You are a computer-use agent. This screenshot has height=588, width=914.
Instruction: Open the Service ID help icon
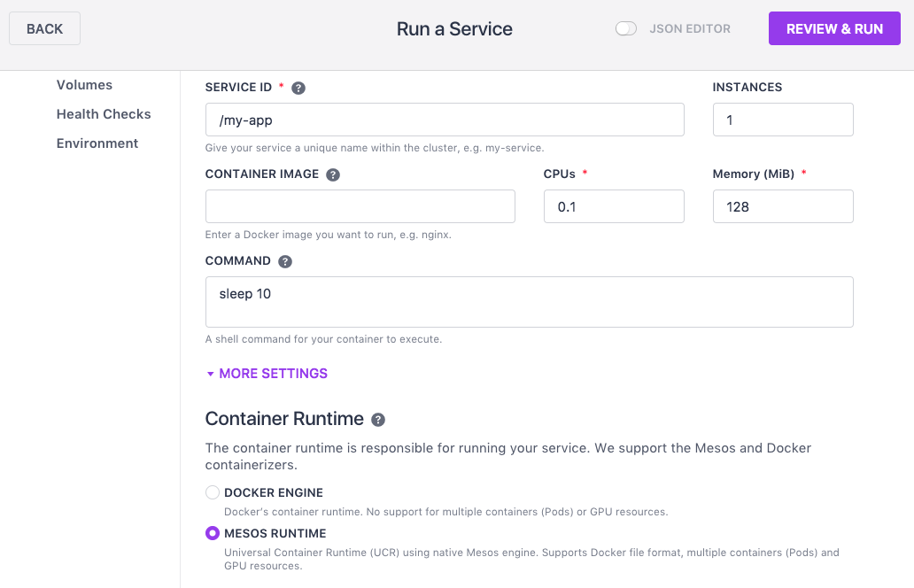(x=298, y=88)
